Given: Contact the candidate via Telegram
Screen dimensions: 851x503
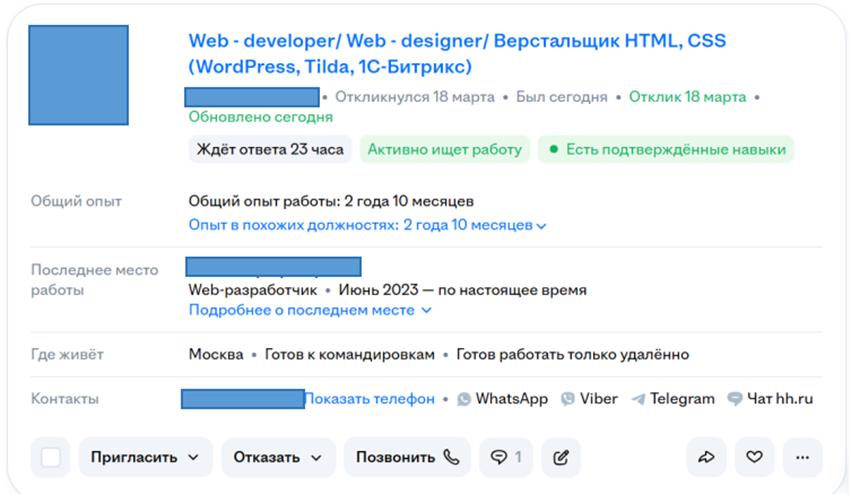Looking at the screenshot, I should pyautogui.click(x=673, y=399).
